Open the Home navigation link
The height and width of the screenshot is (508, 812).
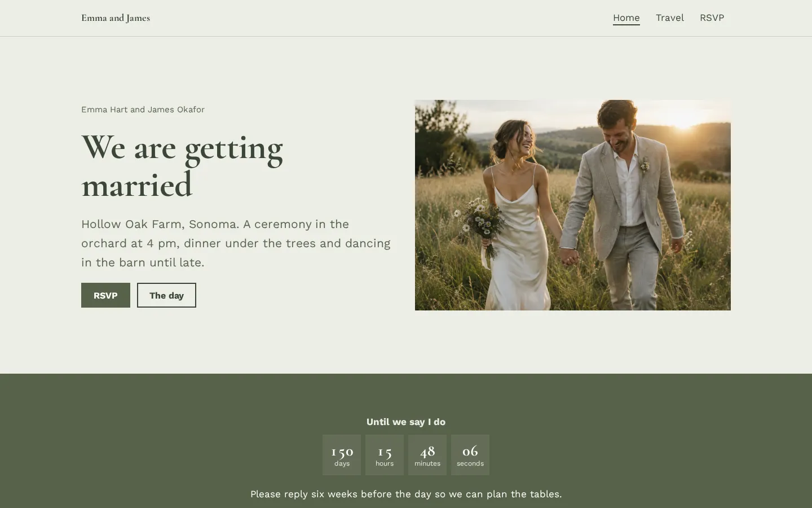coord(626,18)
